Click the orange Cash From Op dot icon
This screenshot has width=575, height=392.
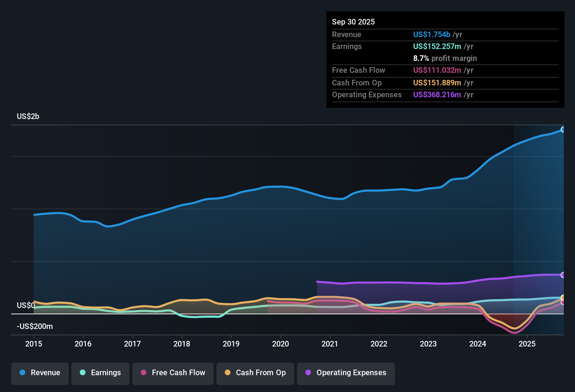pos(227,373)
